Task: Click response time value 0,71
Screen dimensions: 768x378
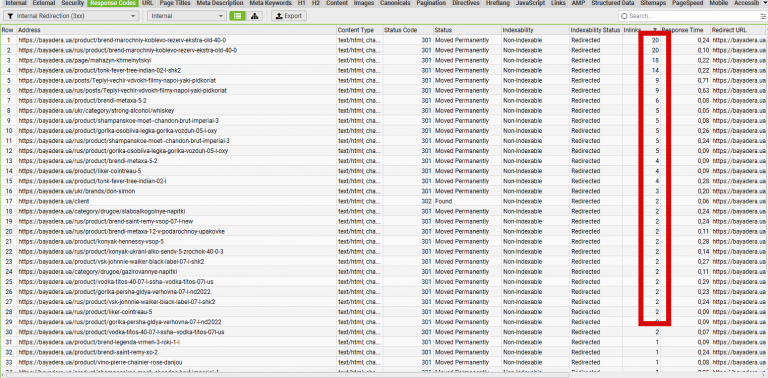Action: [x=703, y=80]
